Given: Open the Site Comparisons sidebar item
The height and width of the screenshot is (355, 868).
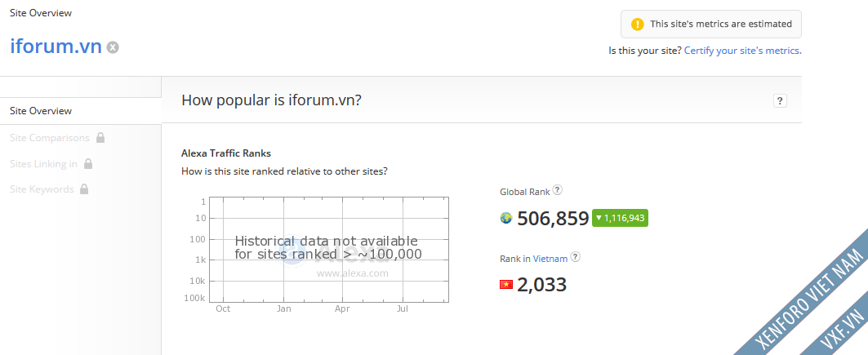Looking at the screenshot, I should tap(49, 138).
